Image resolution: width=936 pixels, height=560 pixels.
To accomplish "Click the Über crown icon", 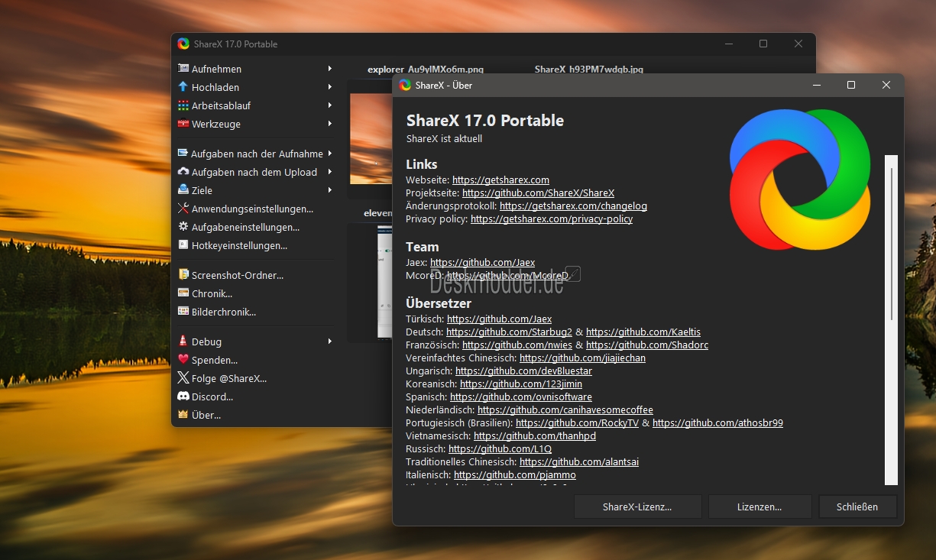I will click(183, 415).
